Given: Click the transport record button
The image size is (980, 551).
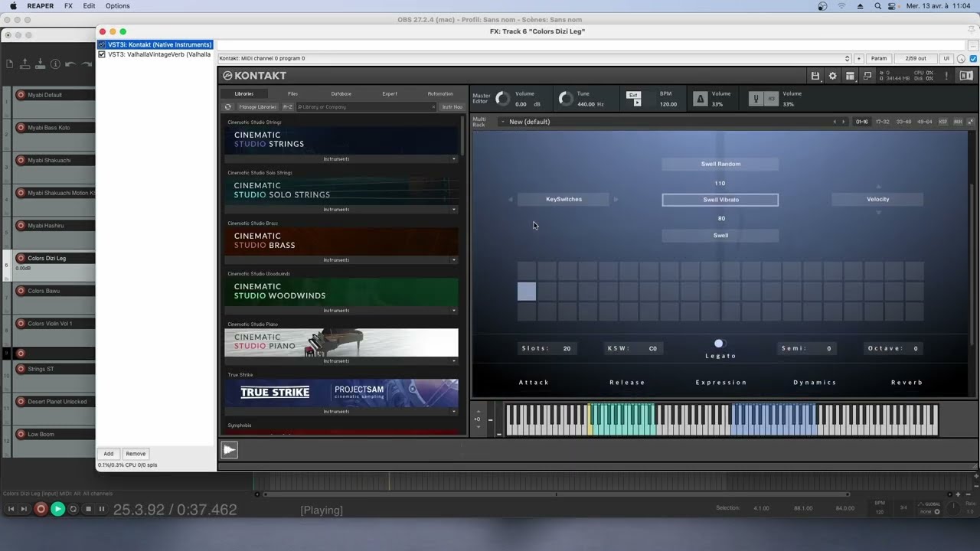Looking at the screenshot, I should (x=41, y=509).
